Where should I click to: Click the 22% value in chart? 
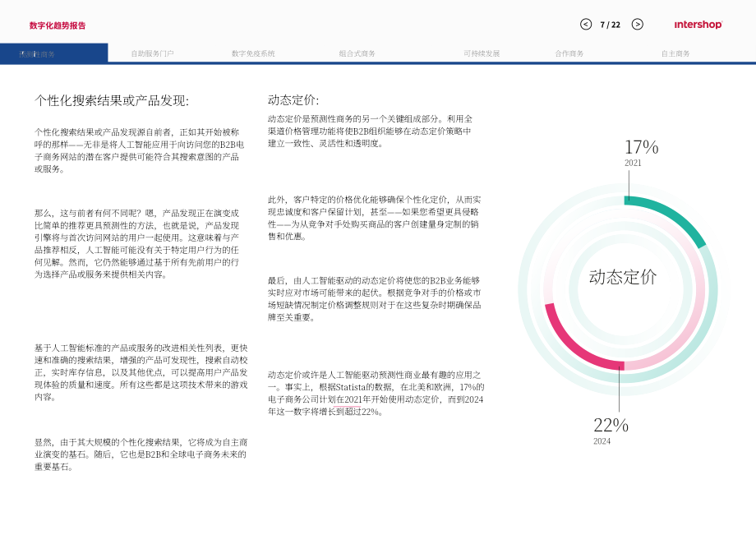tap(611, 425)
